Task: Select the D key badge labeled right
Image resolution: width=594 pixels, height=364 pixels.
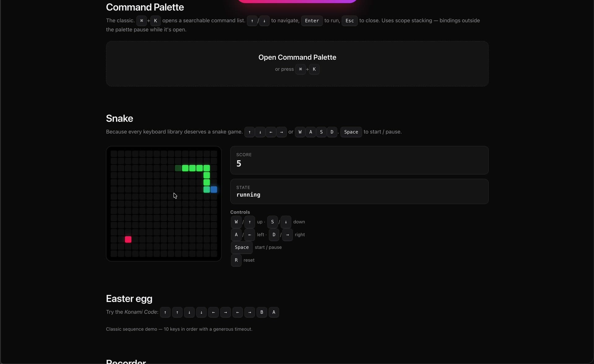Action: point(274,235)
